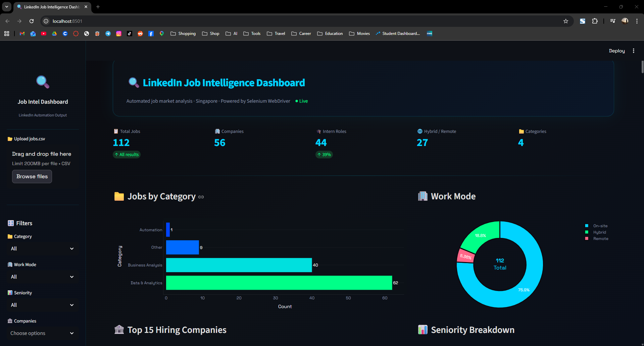Open the AI bookmarks folder
644x346 pixels.
pos(232,34)
